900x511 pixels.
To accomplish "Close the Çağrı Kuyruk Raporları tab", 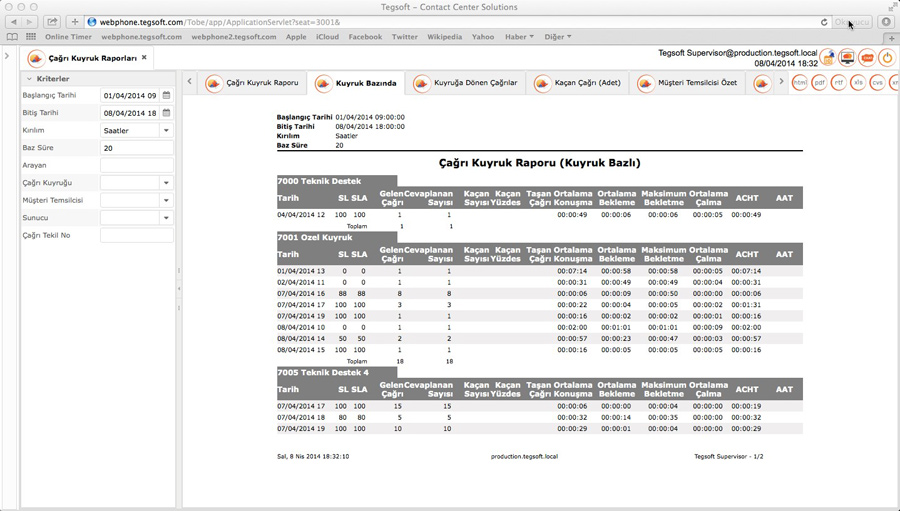I will [x=144, y=57].
